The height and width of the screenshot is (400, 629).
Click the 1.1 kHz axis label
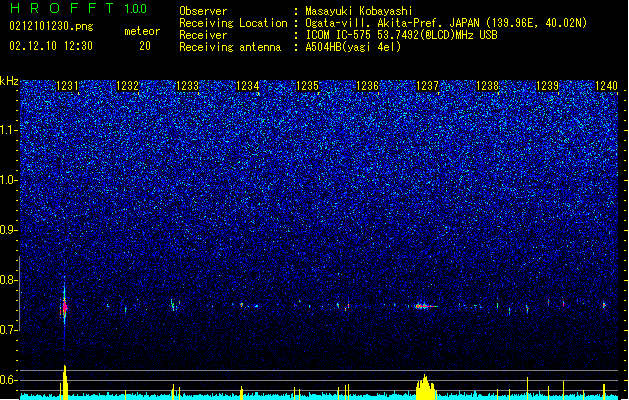point(9,130)
